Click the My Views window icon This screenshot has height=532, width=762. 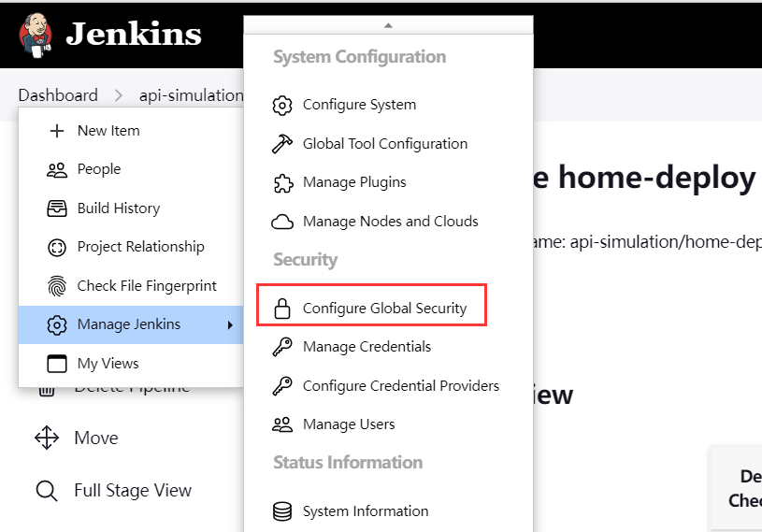57,364
